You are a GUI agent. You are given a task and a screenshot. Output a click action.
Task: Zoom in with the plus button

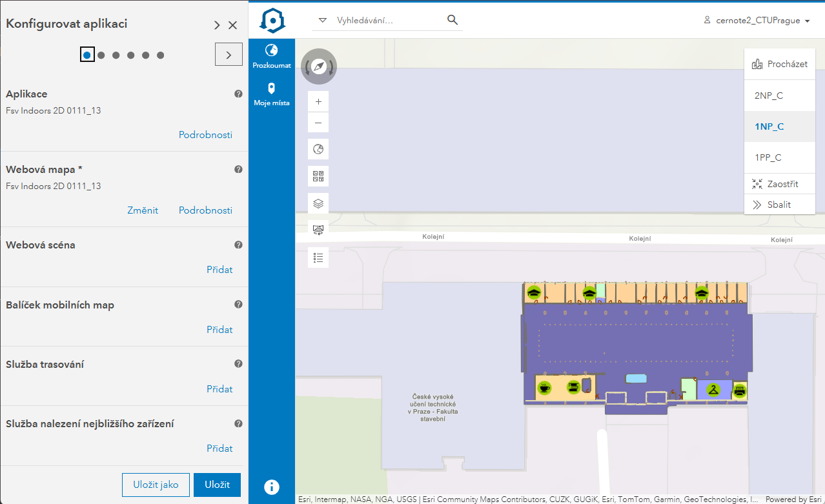tap(318, 102)
